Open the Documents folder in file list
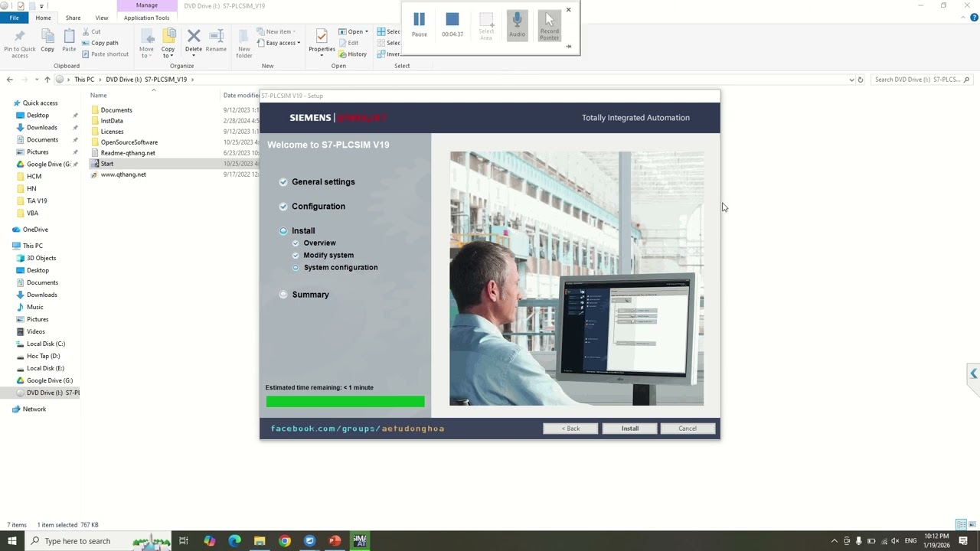 click(116, 110)
